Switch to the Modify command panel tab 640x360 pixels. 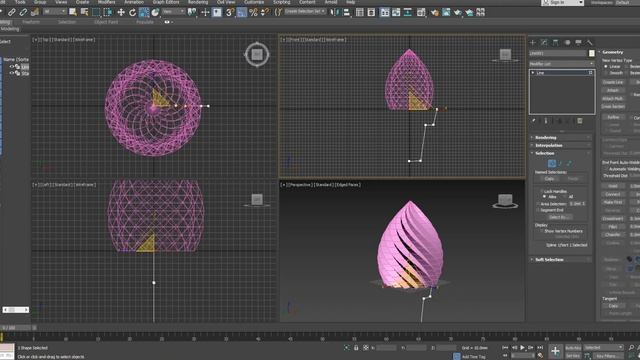point(544,42)
